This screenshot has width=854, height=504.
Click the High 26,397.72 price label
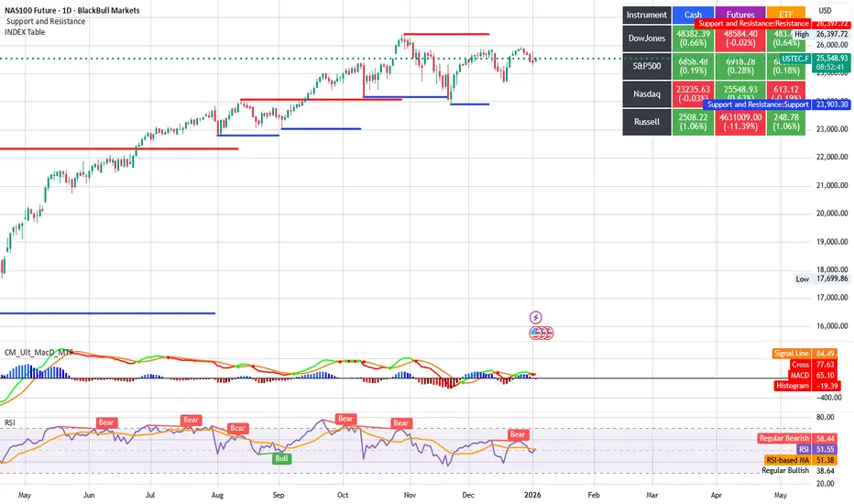pyautogui.click(x=821, y=34)
